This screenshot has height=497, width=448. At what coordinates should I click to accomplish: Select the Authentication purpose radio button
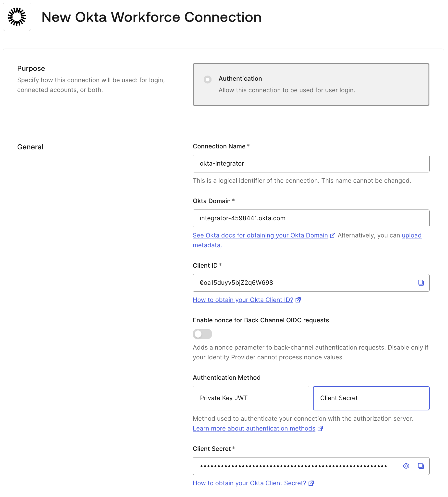[x=208, y=79]
